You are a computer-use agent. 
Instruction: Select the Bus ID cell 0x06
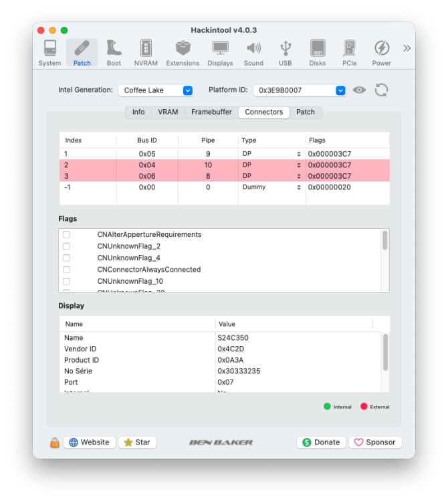147,176
